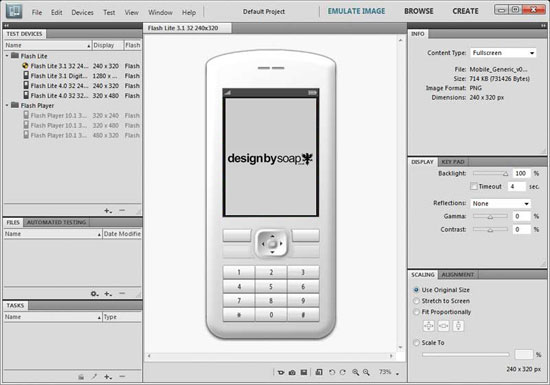Rotate the device counterclockwise
This screenshot has width=550, height=385.
coord(332,372)
